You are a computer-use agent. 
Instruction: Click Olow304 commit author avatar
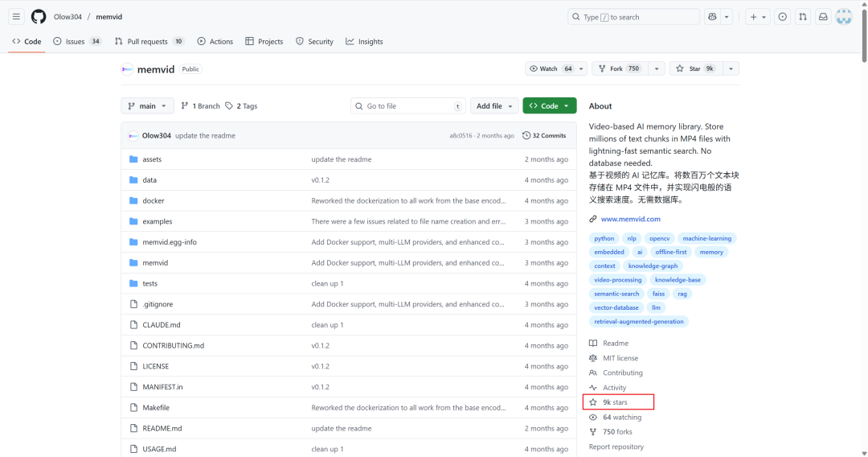[x=133, y=135]
